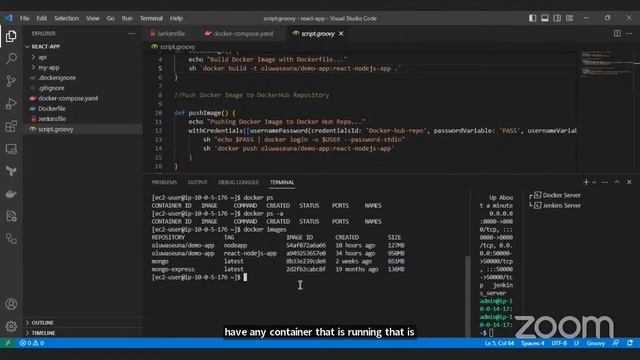This screenshot has height=360, width=640.
Task: Open the launch profile dropdown beside new terminal
Action: pyautogui.click(x=594, y=182)
